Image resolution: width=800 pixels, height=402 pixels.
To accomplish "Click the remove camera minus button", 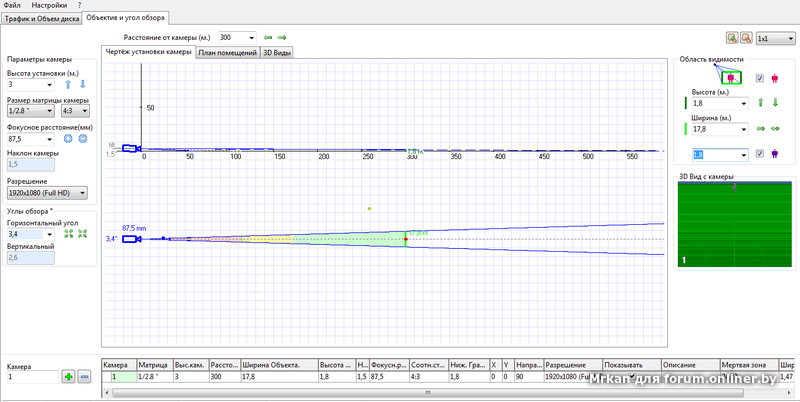I will coord(84,377).
